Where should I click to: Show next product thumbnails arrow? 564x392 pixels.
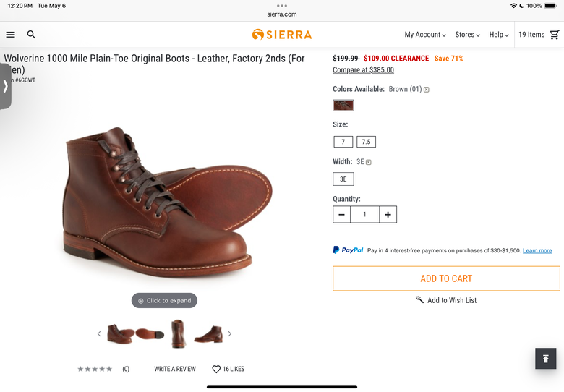click(230, 333)
